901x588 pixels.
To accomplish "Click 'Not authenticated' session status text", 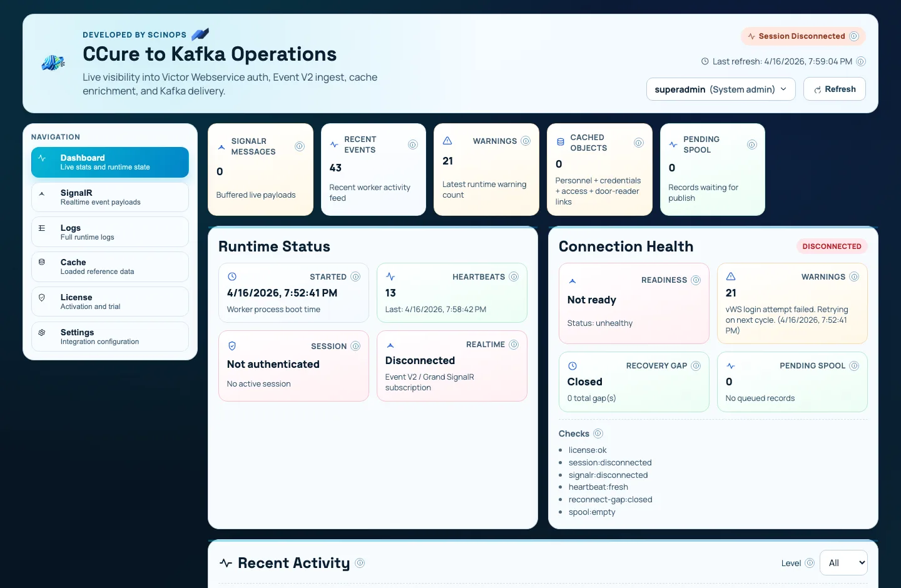I will coord(273,364).
